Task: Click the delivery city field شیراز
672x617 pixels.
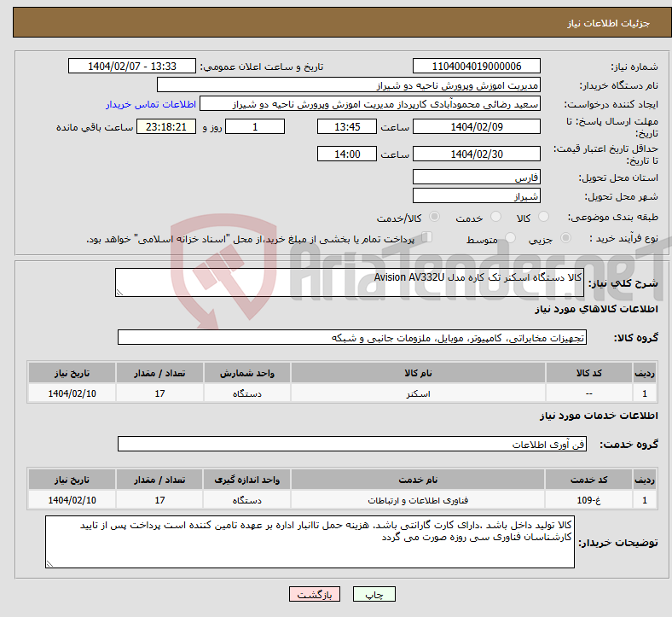Action: pyautogui.click(x=476, y=195)
